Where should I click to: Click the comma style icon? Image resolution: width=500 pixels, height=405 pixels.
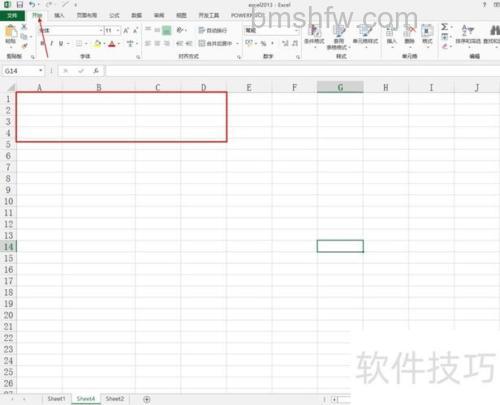pos(273,43)
